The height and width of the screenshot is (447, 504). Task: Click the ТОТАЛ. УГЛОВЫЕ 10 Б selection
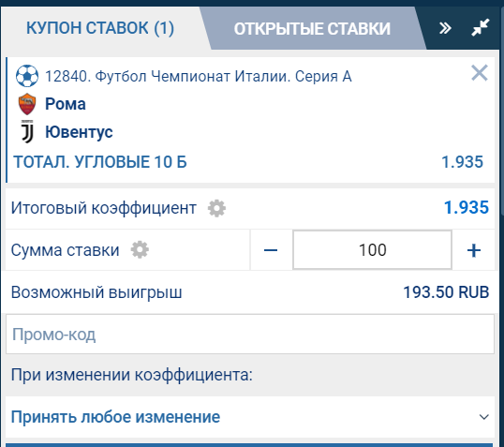pyautogui.click(x=100, y=162)
